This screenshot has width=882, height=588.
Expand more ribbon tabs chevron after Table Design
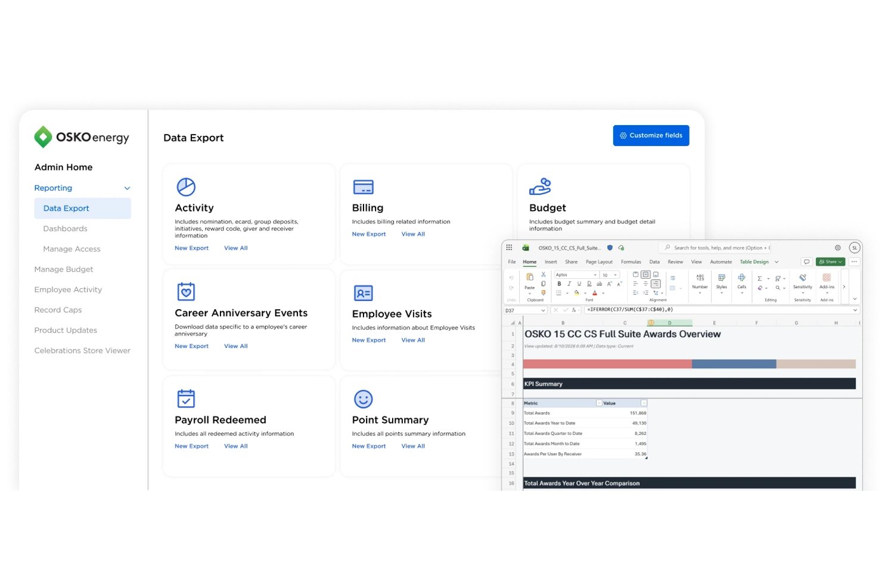click(777, 262)
